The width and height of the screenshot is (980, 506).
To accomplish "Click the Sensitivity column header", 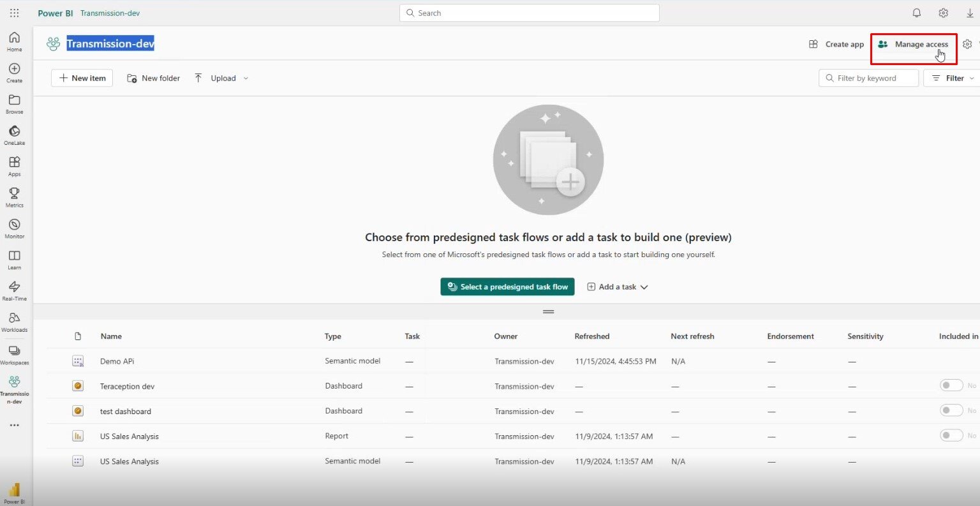I will (x=865, y=336).
